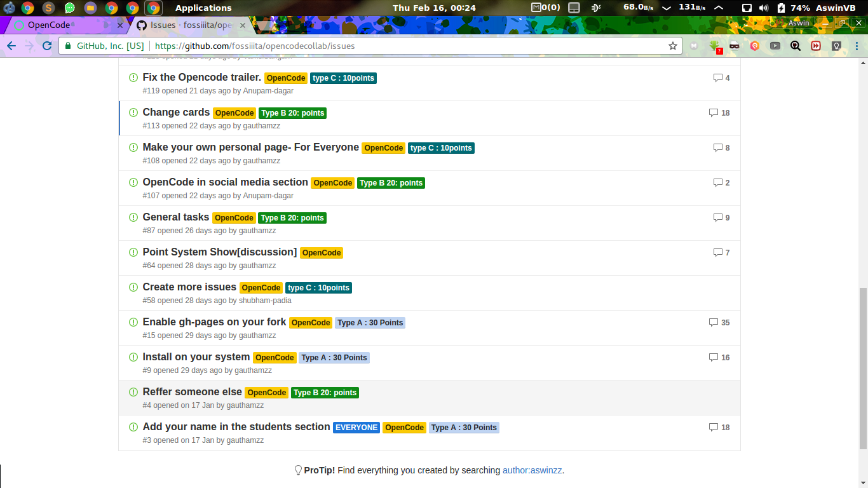The height and width of the screenshot is (488, 868).
Task: Click Type B 20: points label on General tasks
Action: (292, 218)
